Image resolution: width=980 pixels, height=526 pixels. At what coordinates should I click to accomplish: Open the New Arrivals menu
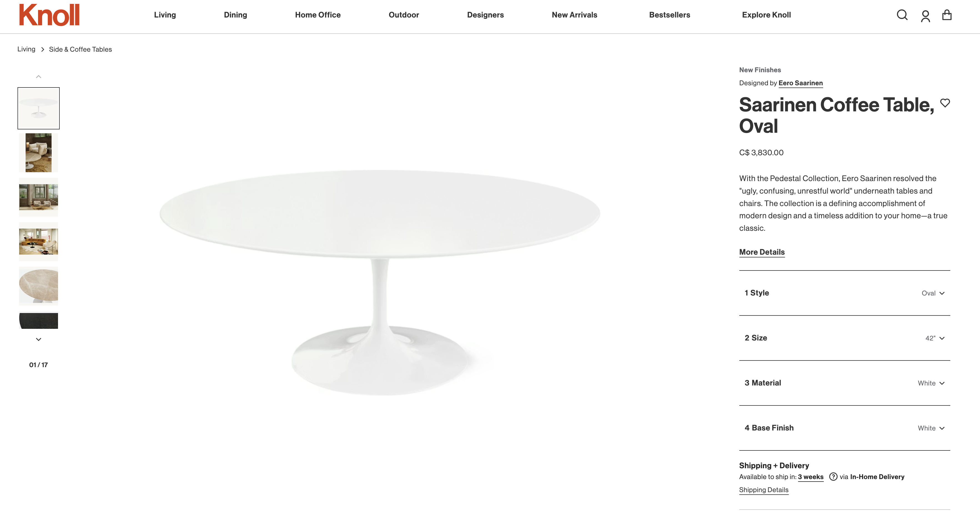[x=574, y=15]
